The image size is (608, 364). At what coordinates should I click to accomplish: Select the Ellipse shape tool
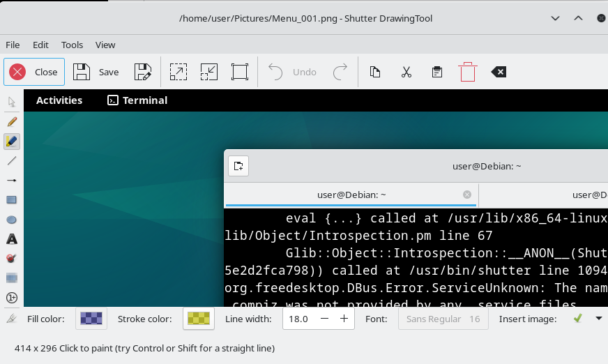coord(12,219)
